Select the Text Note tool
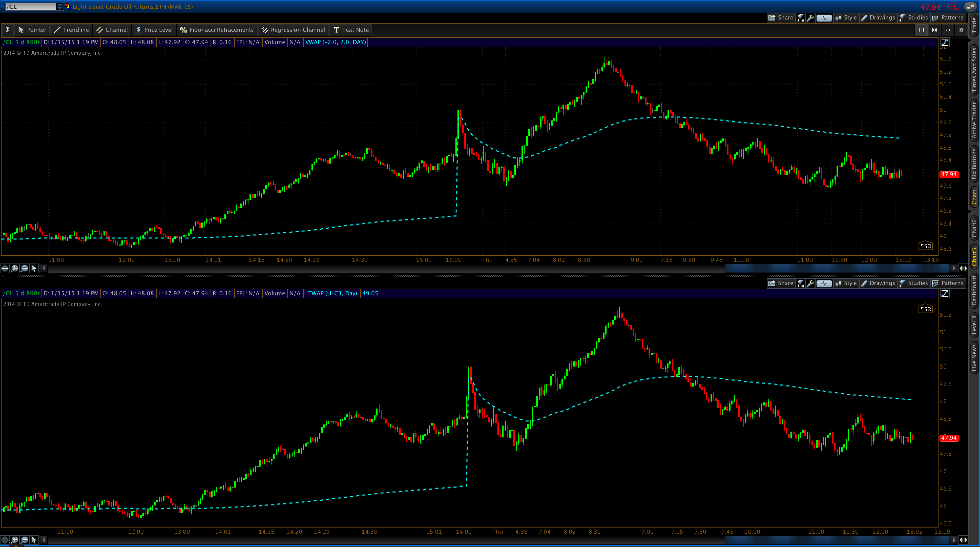Screen dimensions: 980x547 (x=351, y=30)
